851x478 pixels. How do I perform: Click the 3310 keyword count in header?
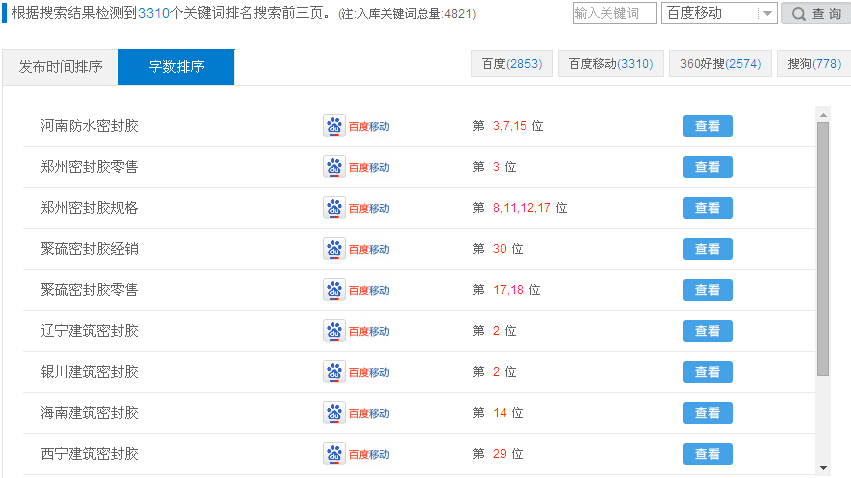point(154,14)
